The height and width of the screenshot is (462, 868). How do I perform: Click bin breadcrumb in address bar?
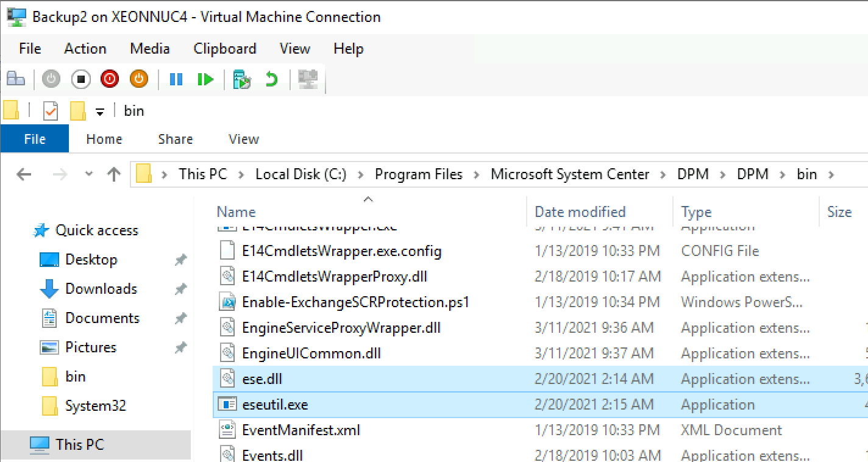807,174
